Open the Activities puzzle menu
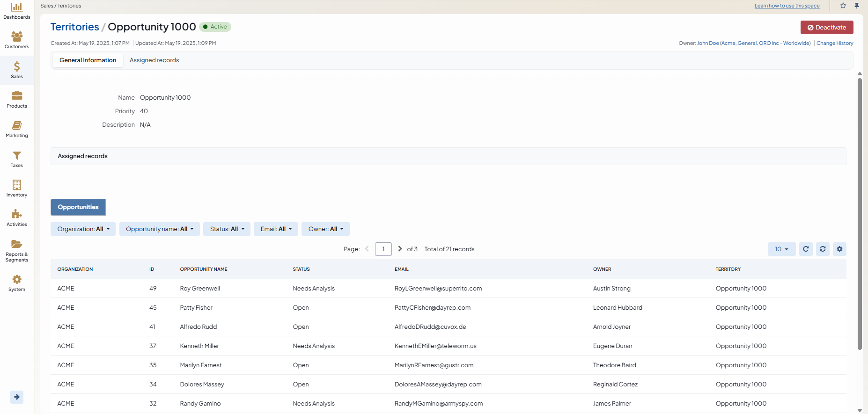Image resolution: width=868 pixels, height=414 pixels. coord(17,218)
